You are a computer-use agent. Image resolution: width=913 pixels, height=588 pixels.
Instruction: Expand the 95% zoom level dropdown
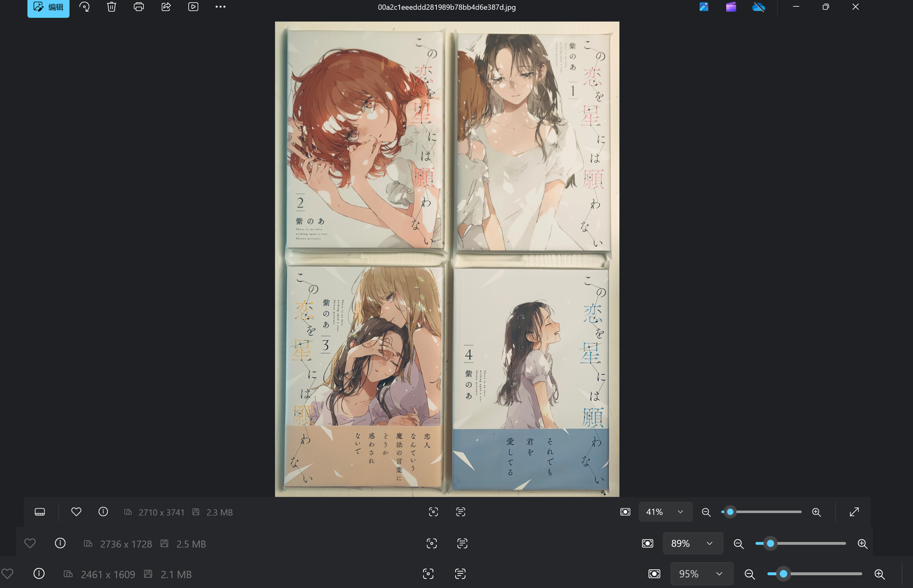point(702,574)
